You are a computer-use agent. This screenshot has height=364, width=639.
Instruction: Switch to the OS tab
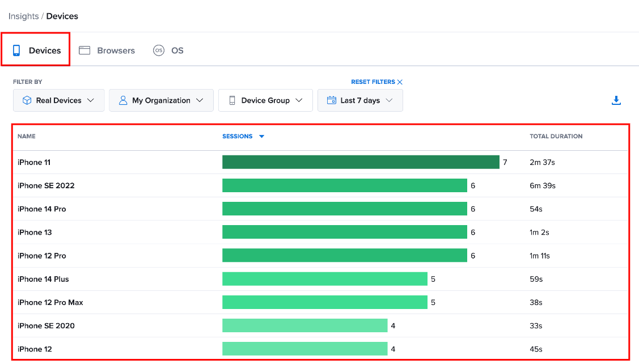tap(168, 50)
